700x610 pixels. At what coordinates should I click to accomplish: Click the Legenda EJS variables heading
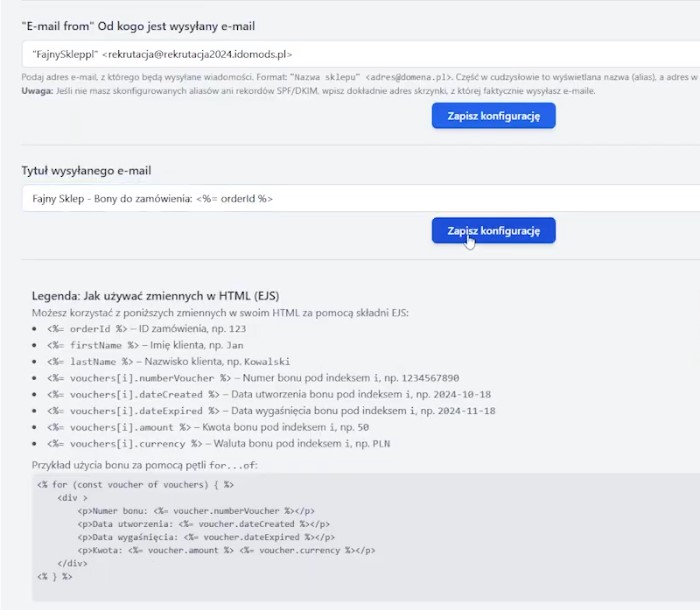point(156,296)
